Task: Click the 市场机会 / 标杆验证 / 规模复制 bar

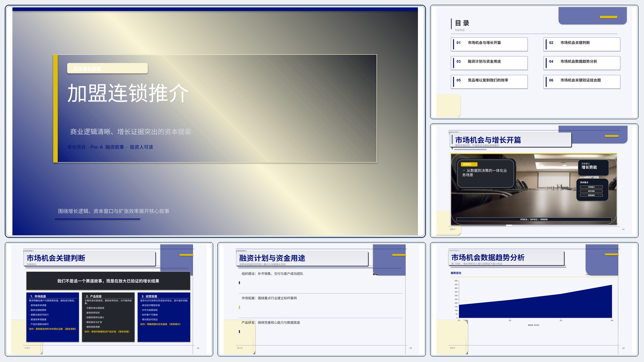Action: pyautogui.click(x=534, y=220)
